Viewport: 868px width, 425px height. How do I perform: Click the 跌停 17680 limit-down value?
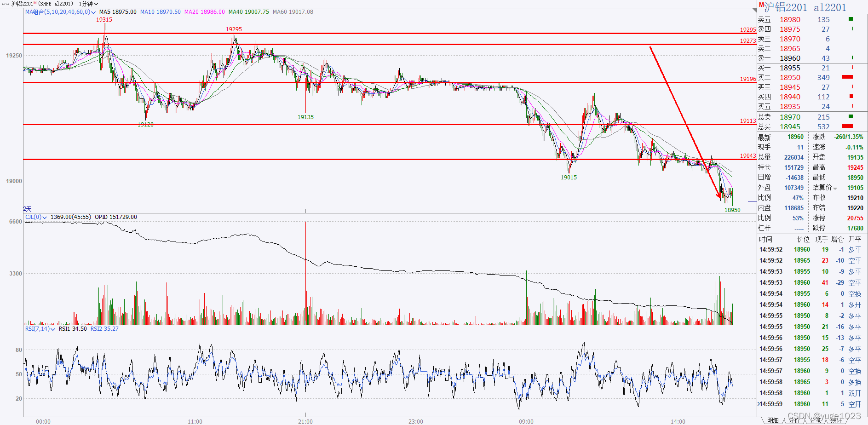pyautogui.click(x=855, y=228)
